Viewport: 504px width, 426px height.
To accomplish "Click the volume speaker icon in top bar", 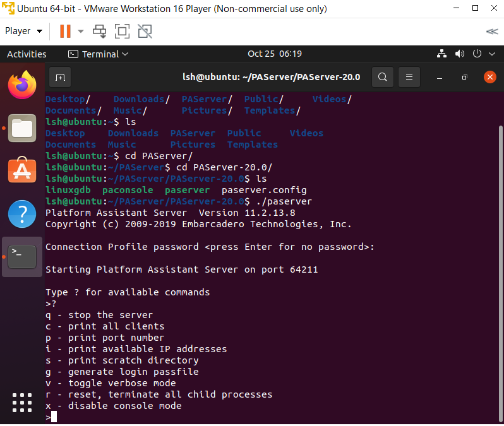I will click(x=460, y=54).
